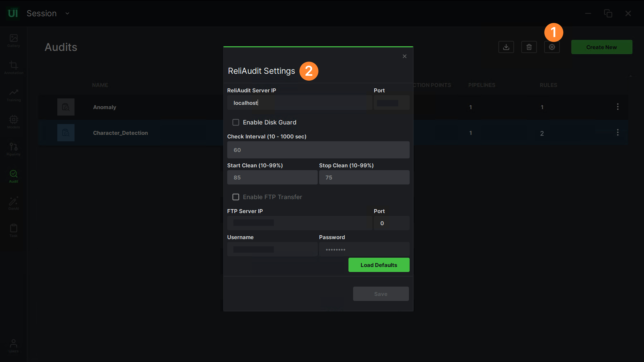Select the Audit sidebar item
The image size is (644, 362).
(13, 177)
